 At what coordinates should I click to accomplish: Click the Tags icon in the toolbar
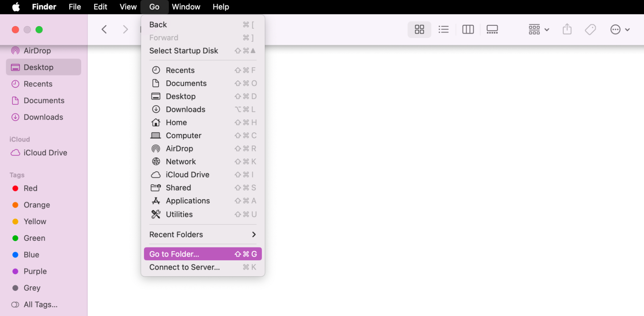point(590,29)
